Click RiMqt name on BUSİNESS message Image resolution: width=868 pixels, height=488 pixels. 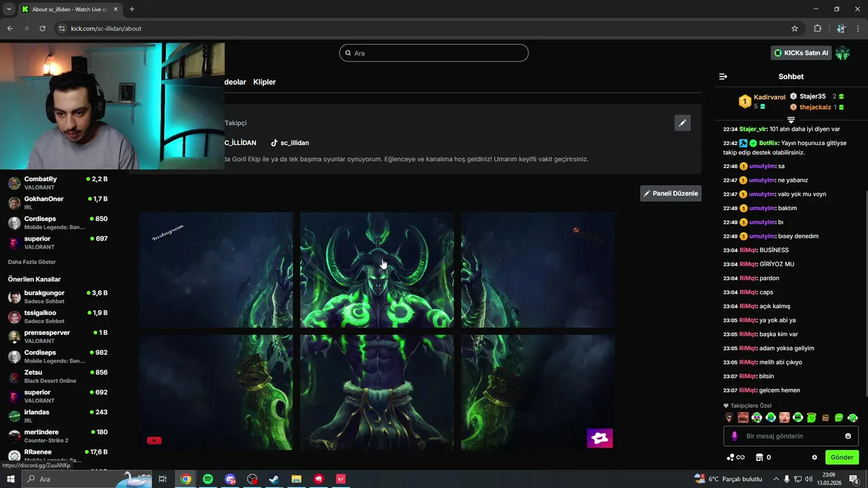point(747,250)
